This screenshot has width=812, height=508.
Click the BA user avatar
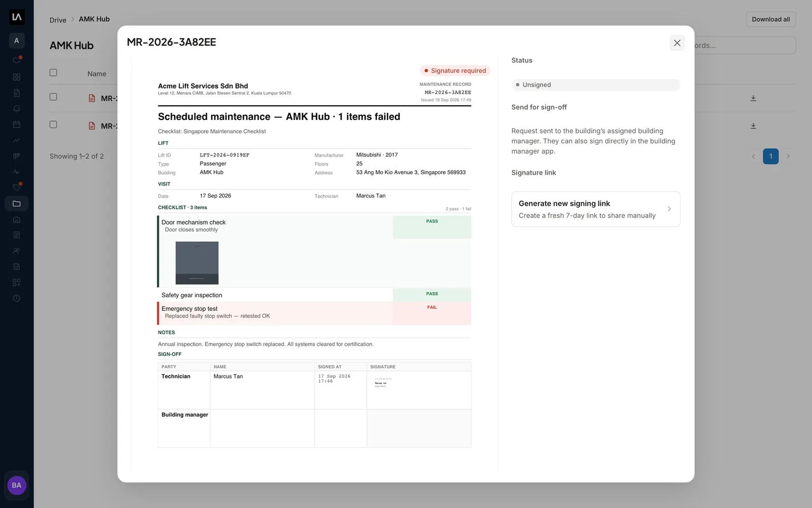pyautogui.click(x=17, y=485)
